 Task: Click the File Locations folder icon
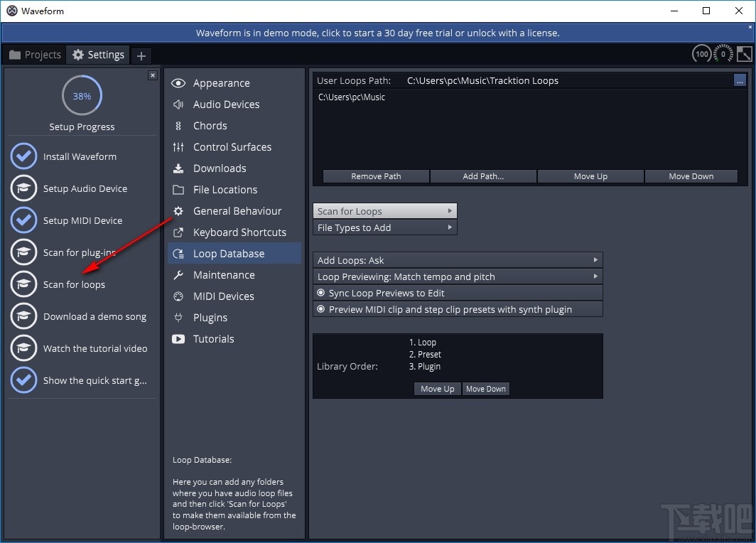coord(178,190)
